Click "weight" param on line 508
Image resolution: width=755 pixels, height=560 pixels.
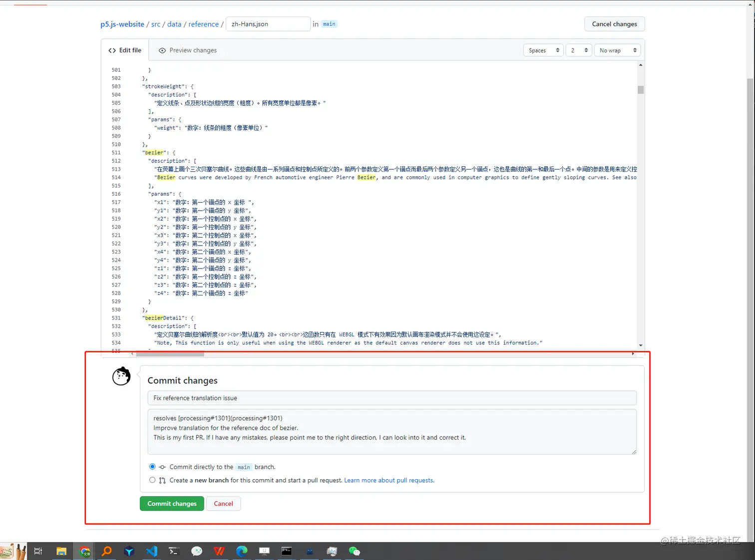pyautogui.click(x=167, y=128)
